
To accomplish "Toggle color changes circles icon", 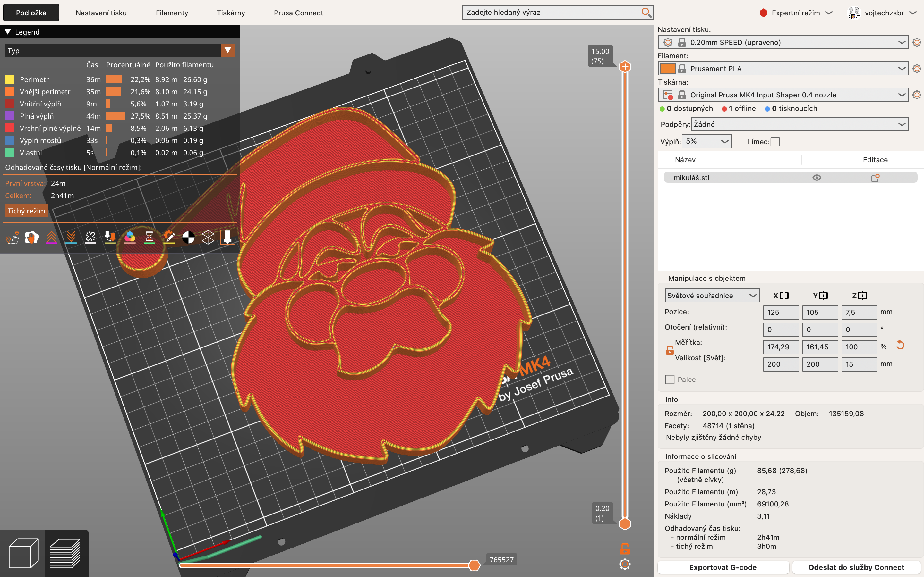I will pyautogui.click(x=130, y=237).
